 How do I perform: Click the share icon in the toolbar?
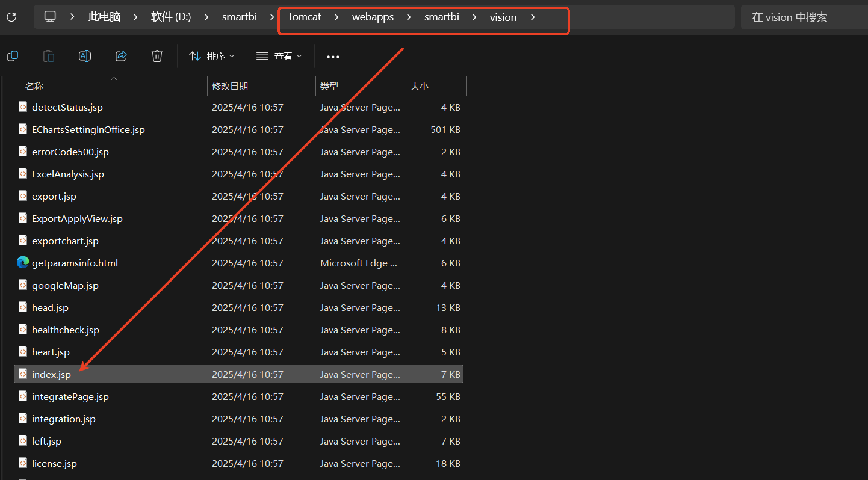(x=121, y=56)
